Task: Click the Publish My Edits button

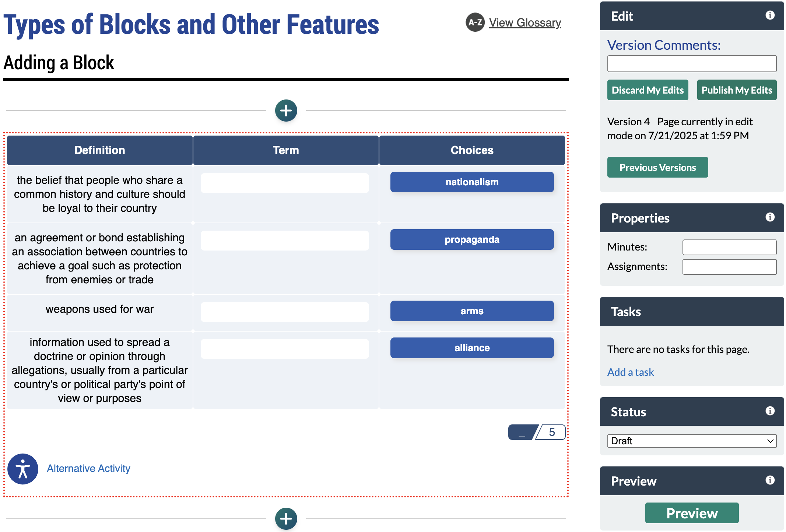Action: pos(737,90)
